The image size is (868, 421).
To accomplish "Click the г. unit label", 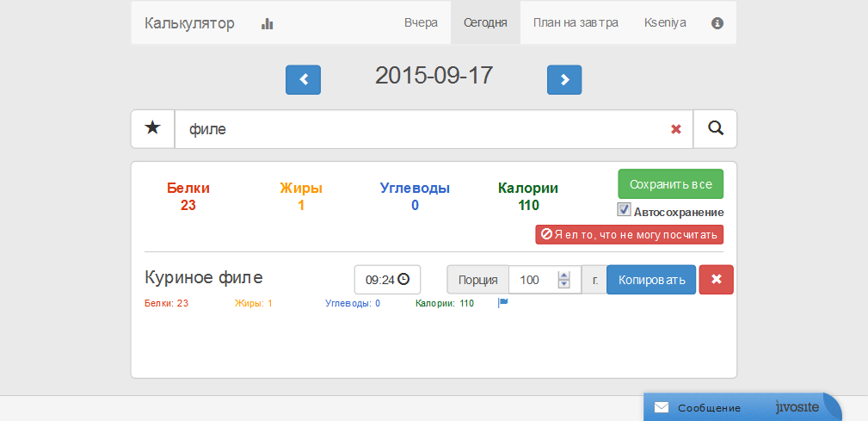I will [x=595, y=279].
